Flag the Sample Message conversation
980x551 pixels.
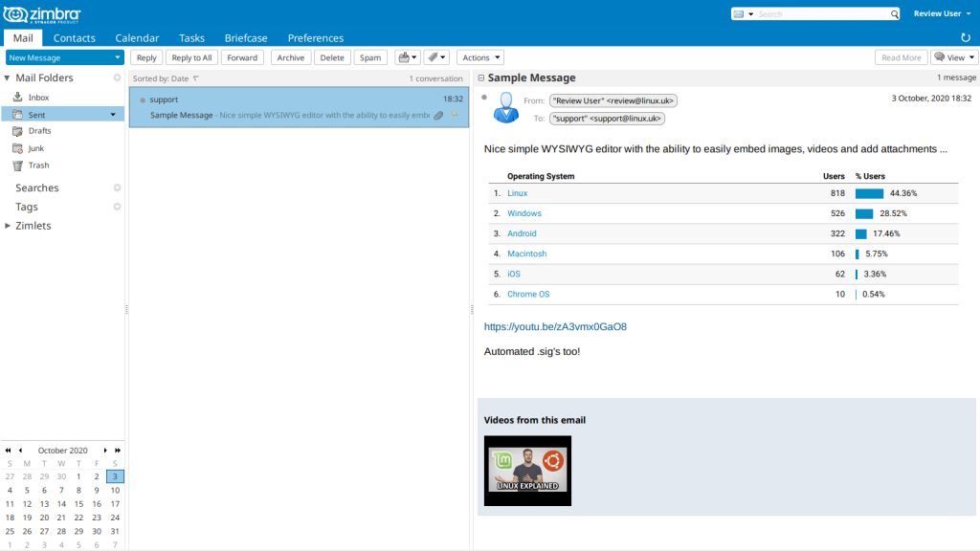(455, 115)
